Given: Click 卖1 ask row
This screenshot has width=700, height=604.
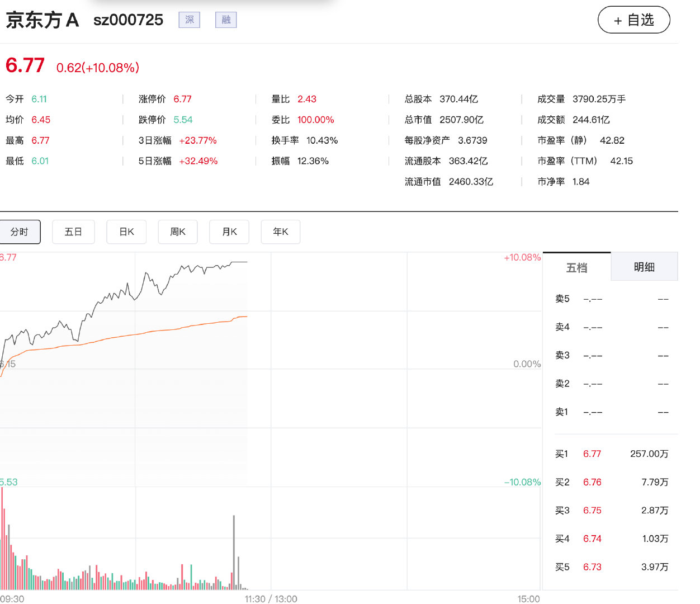Looking at the screenshot, I should (612, 412).
